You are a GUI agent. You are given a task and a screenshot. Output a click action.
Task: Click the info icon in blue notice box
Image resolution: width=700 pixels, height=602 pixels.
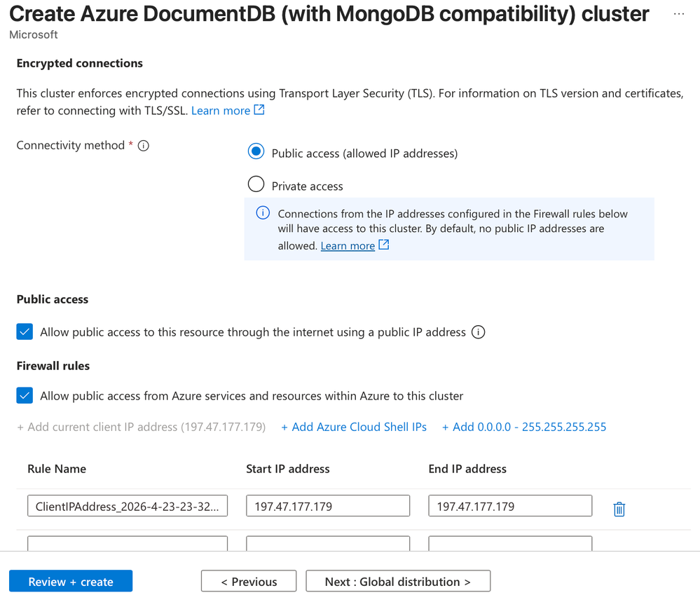pos(263,212)
